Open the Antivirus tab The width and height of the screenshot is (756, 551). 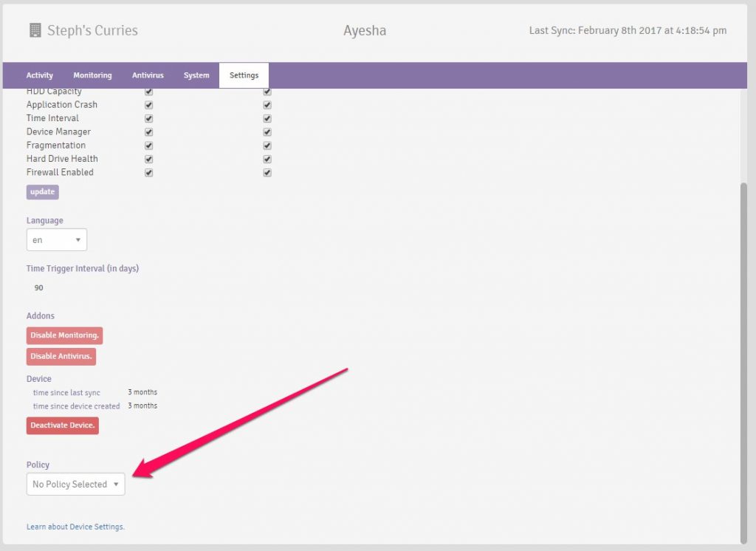click(148, 75)
